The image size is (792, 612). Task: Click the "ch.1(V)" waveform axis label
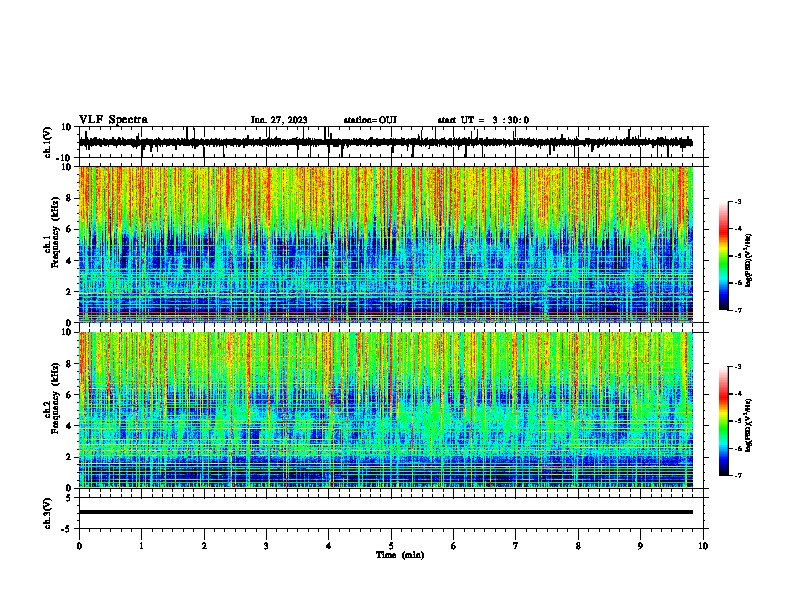click(x=48, y=142)
